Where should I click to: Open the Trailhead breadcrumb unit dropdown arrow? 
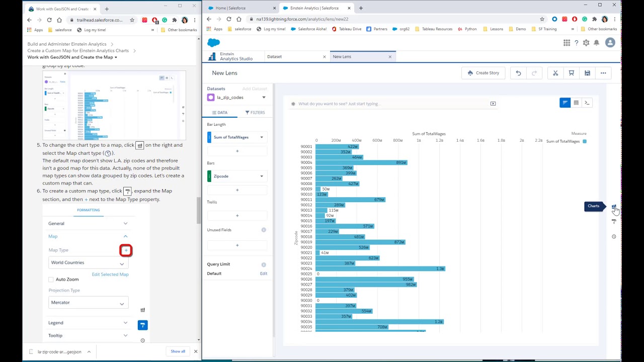pyautogui.click(x=116, y=57)
